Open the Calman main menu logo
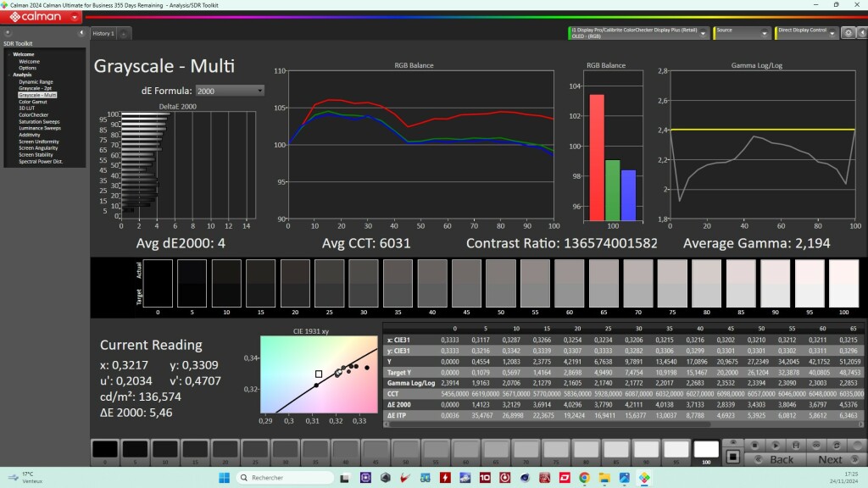The height and width of the screenshot is (488, 868). 36,17
